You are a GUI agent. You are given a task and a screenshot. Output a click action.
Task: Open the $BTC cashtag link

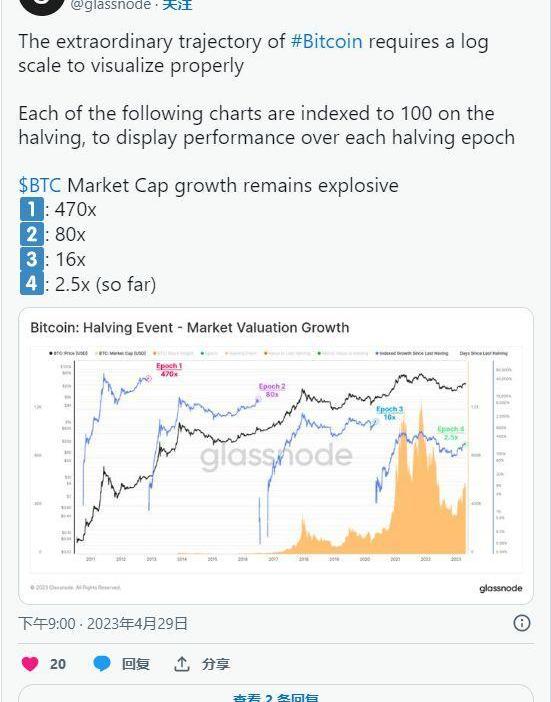[40, 185]
